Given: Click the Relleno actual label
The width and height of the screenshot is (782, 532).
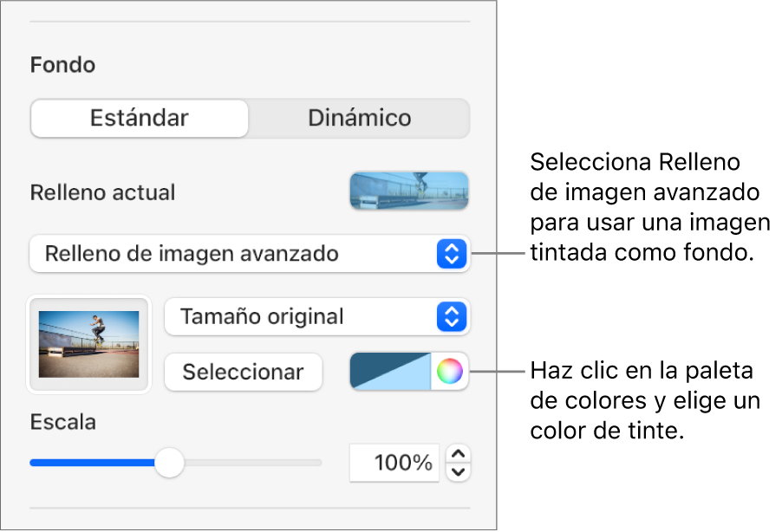Looking at the screenshot, I should pyautogui.click(x=102, y=192).
